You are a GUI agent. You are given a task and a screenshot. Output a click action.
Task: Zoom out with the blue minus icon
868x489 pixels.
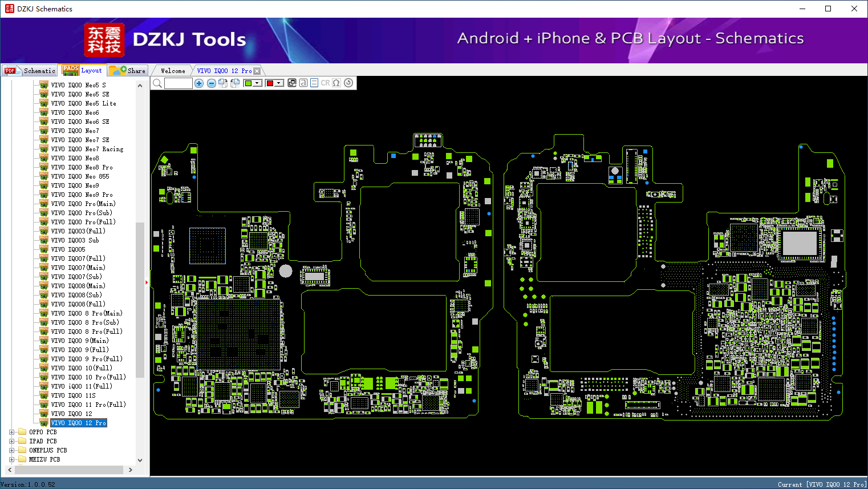tap(211, 83)
